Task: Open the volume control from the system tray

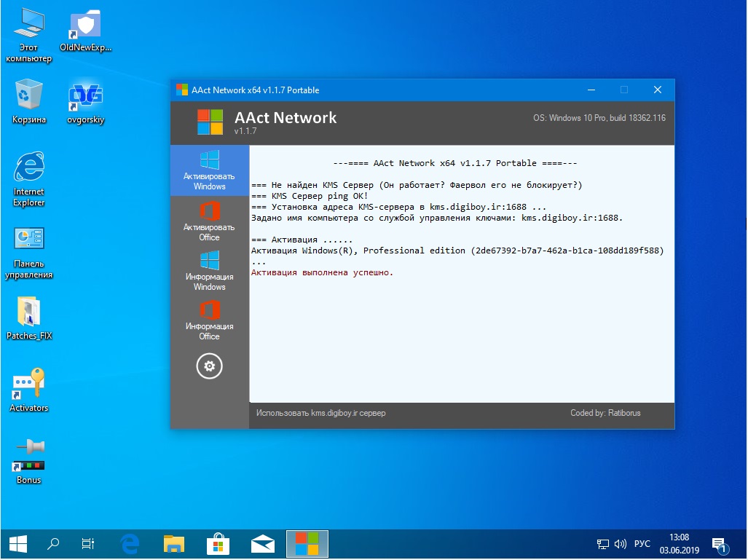Action: tap(620, 543)
